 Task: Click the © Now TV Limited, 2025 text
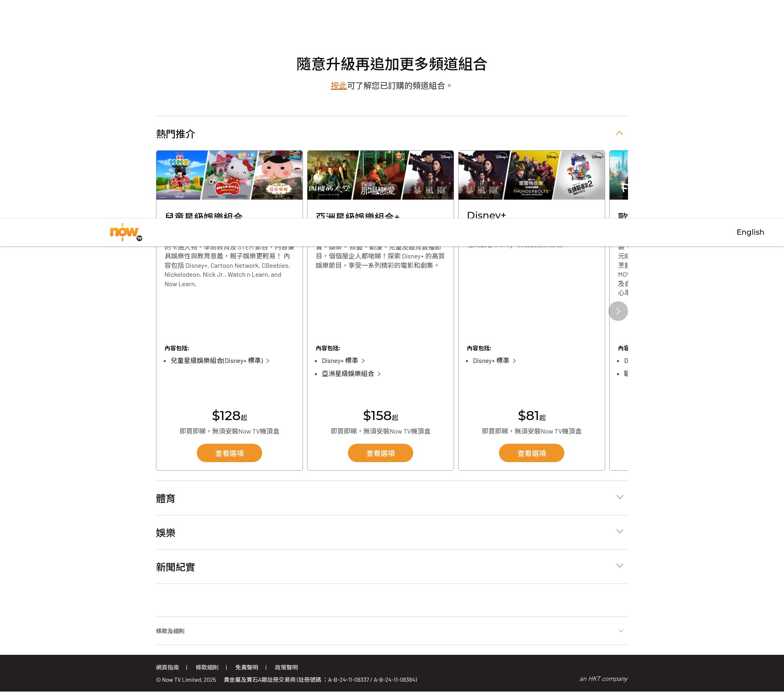186,680
